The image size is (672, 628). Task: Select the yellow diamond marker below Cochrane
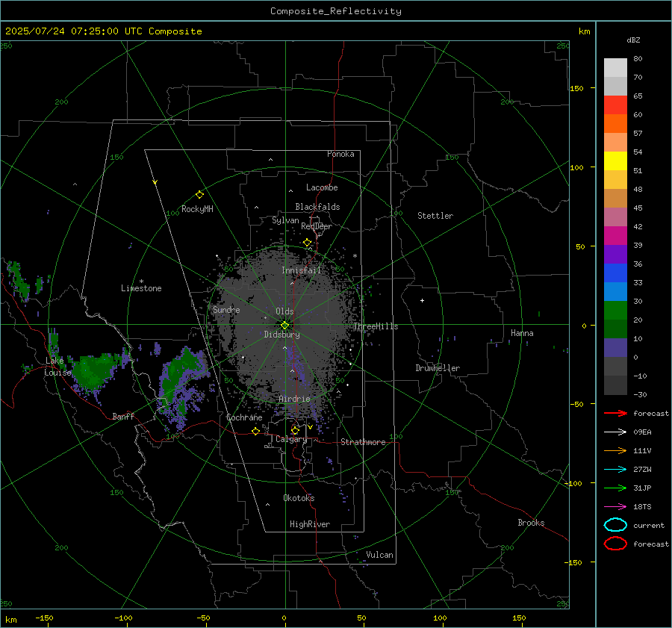[256, 431]
